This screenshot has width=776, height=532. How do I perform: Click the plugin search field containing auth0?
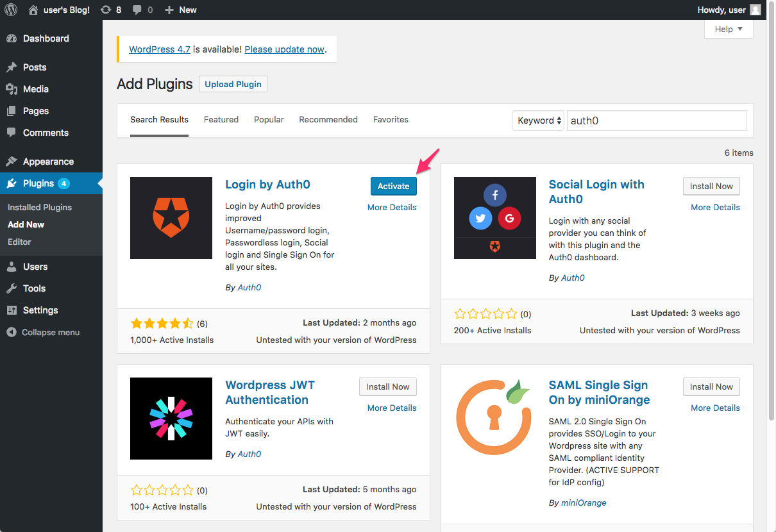656,121
